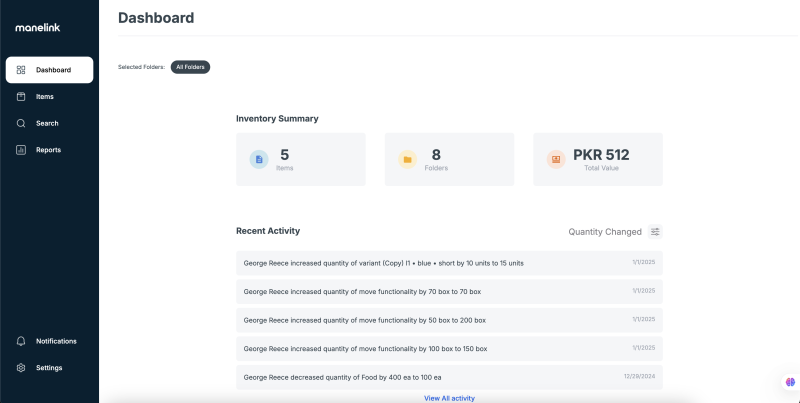The image size is (800, 403).
Task: Click the yellow Folders icon
Action: [408, 160]
